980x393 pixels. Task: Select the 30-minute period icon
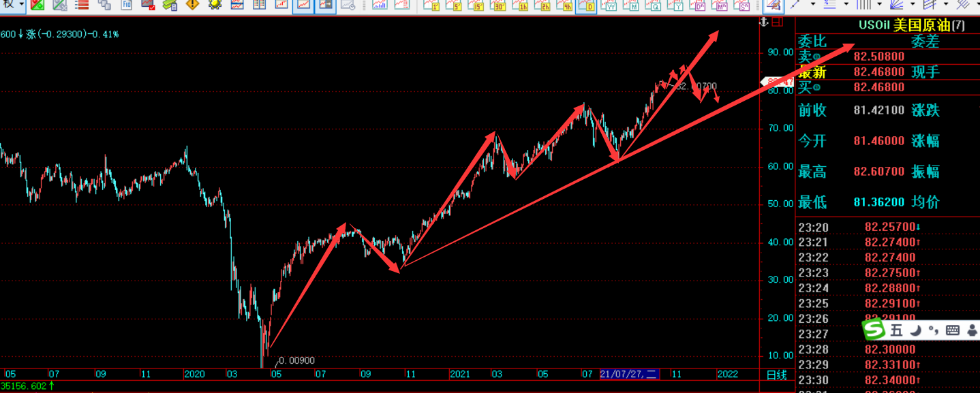(498, 5)
